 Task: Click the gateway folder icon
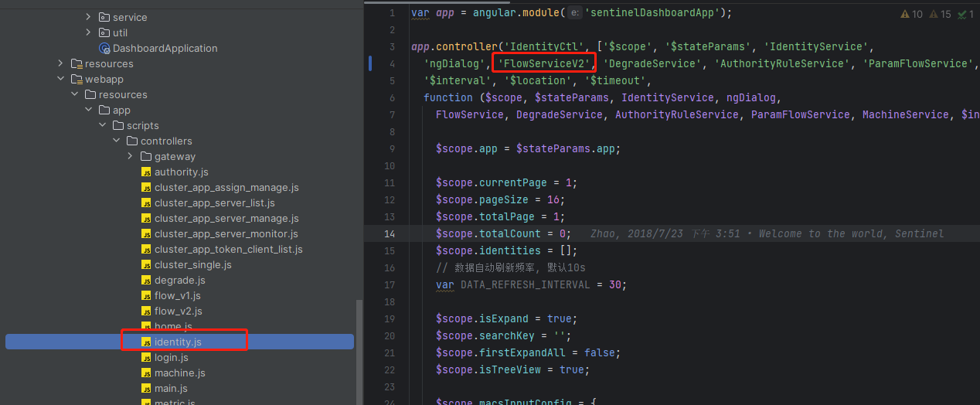pyautogui.click(x=146, y=156)
